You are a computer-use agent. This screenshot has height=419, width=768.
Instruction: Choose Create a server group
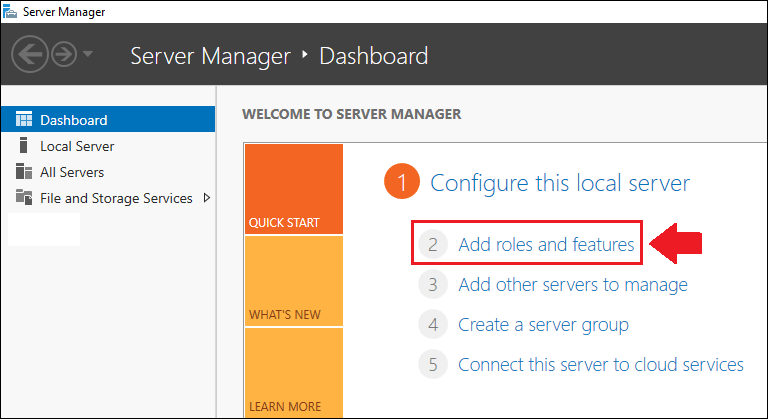pos(543,325)
